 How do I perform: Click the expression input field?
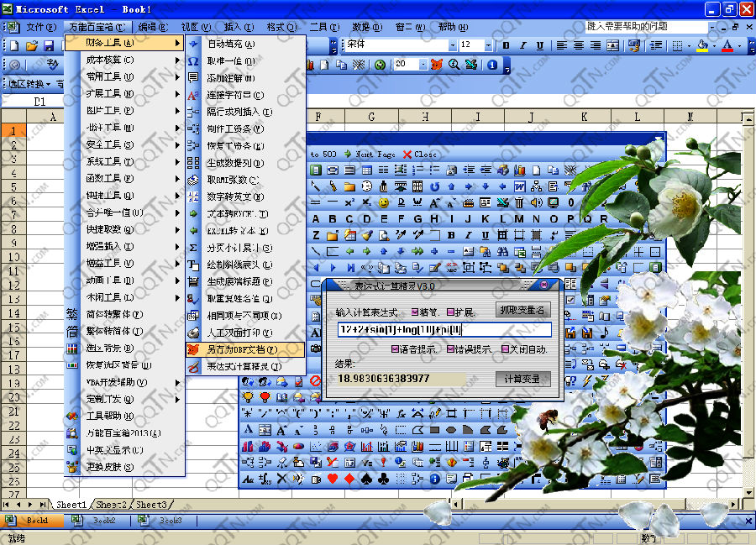pyautogui.click(x=444, y=330)
